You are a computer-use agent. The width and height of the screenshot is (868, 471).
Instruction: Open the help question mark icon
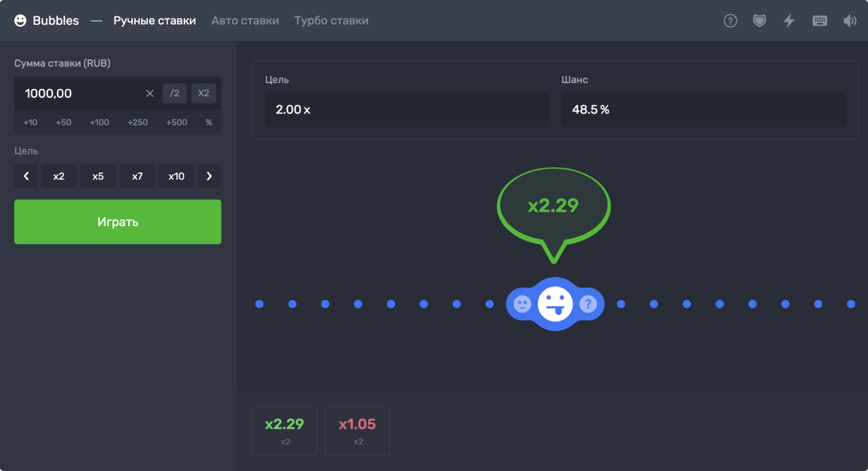(730, 21)
